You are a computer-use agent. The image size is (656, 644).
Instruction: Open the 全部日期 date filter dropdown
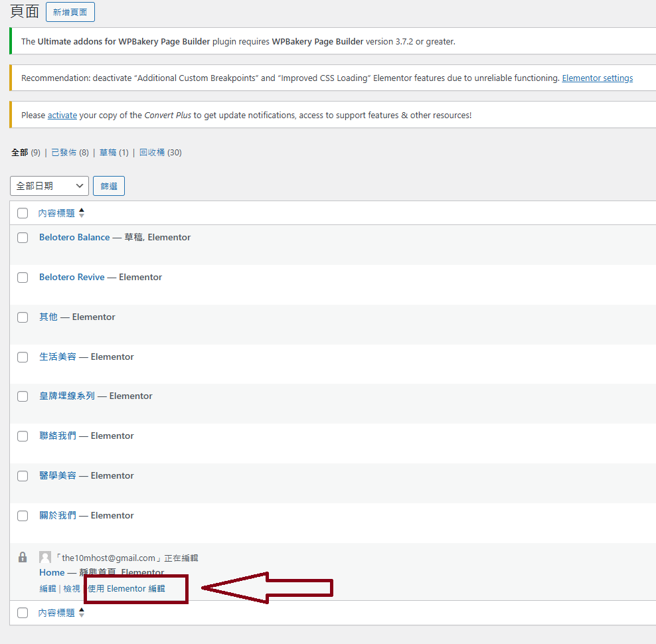click(x=50, y=186)
